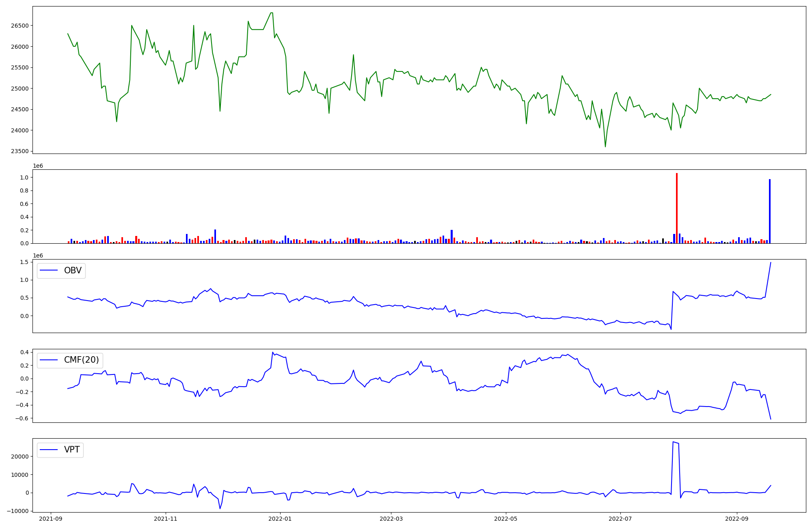The image size is (812, 528).
Task: Click the −0.6 tick on CMF axis
Action: click(22, 418)
